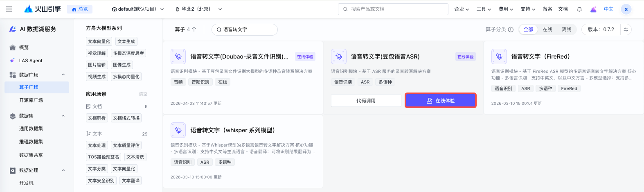Filter by 文档格式转换 tag

point(126,118)
